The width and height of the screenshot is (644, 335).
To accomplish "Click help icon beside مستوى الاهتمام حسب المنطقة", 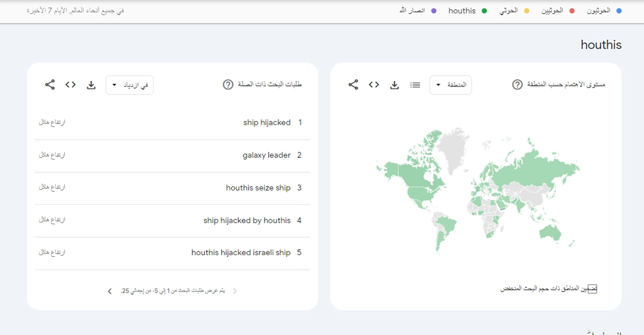I will pyautogui.click(x=517, y=85).
